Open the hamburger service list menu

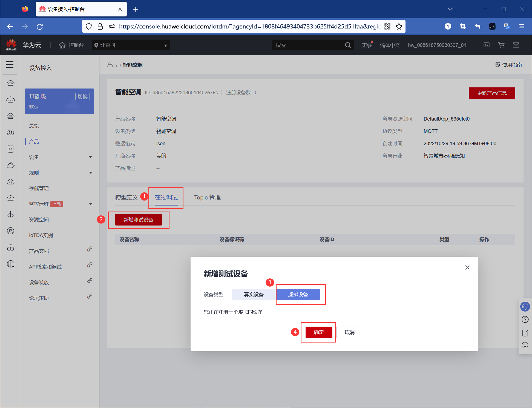coord(10,65)
